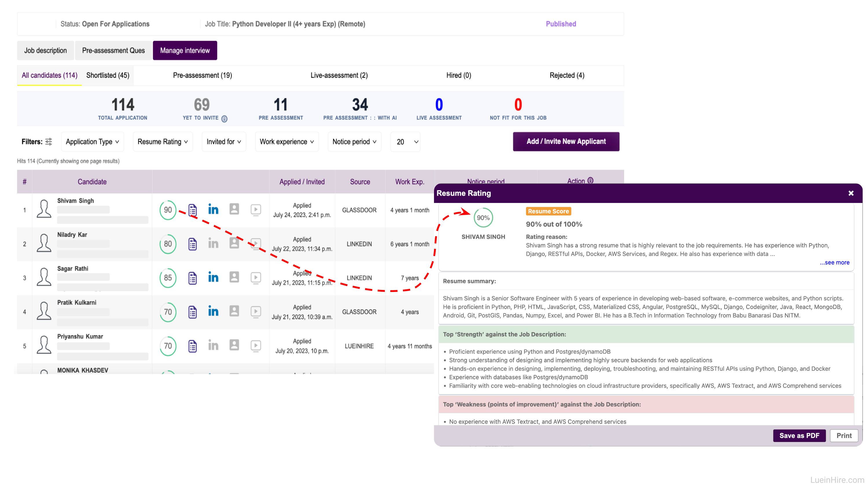The height and width of the screenshot is (488, 868).
Task: Play Shivam Singh's video interview icon
Action: click(256, 210)
